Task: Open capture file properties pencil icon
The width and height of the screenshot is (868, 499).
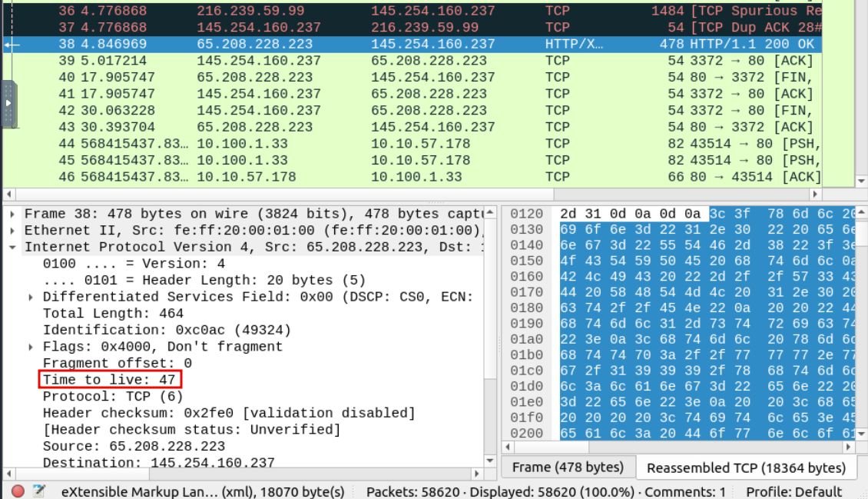Action: 38,491
